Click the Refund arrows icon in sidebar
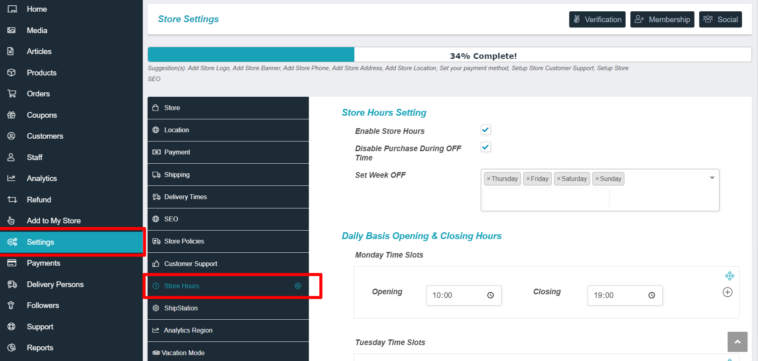Screen dimensions: 758x361 click(12, 200)
